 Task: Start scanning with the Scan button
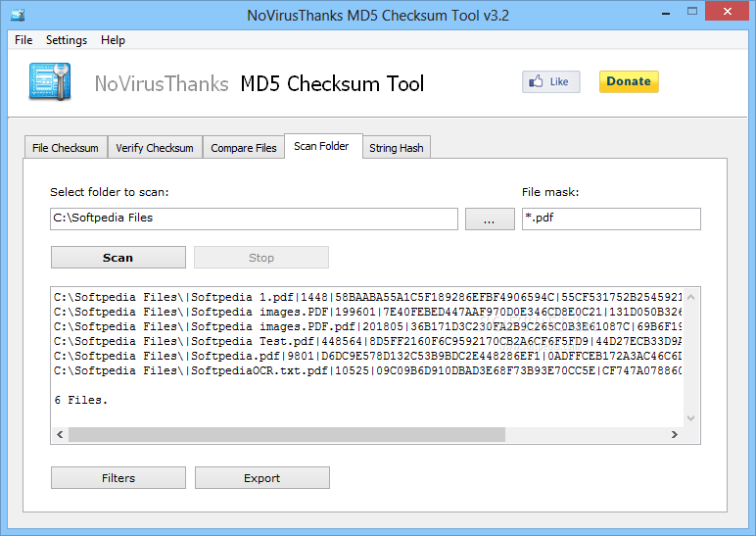(118, 258)
